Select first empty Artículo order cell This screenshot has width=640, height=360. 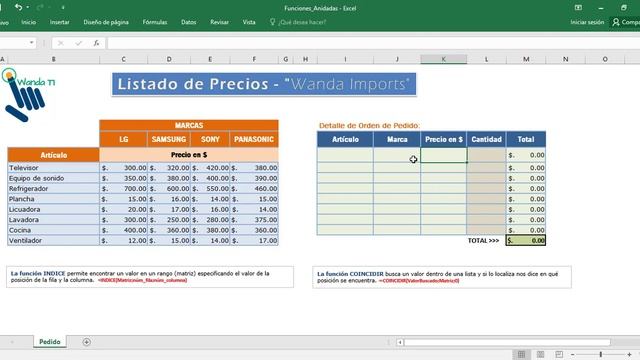coord(345,155)
